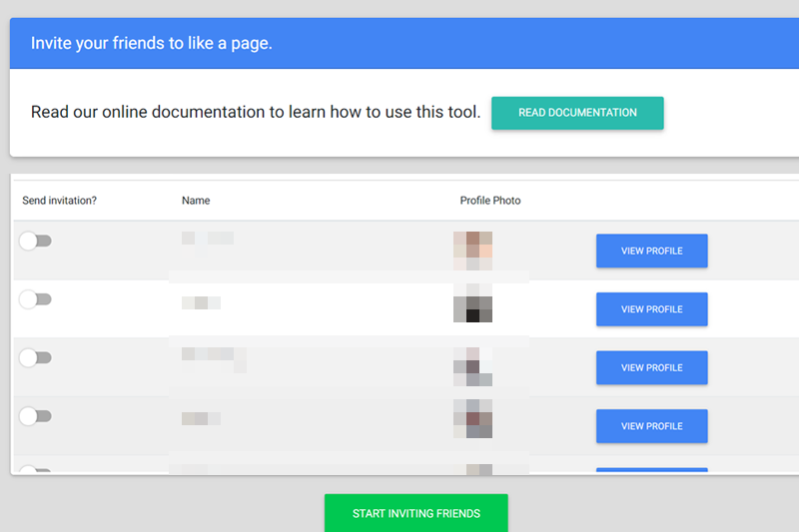Click the fourth row's profile photo
799x532 pixels.
pos(472,418)
